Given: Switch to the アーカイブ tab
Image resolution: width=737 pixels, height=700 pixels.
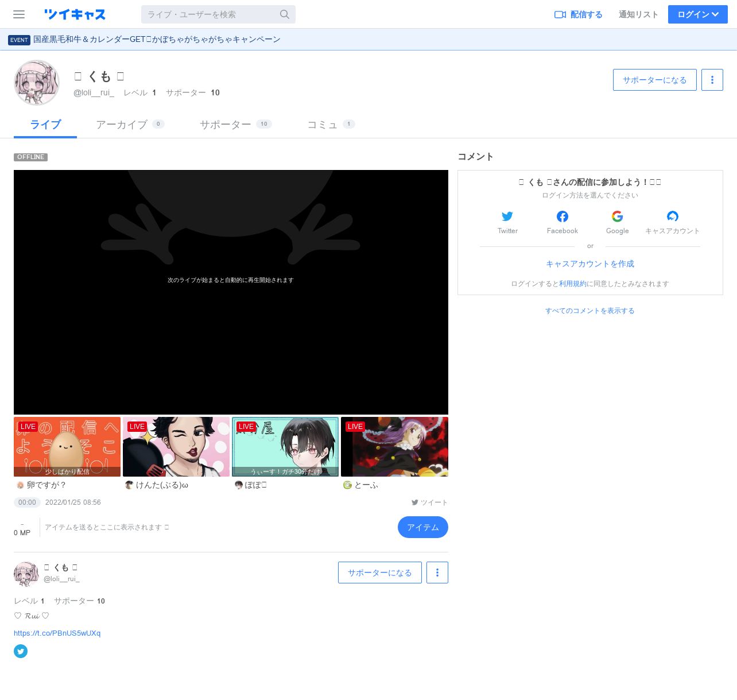Looking at the screenshot, I should (130, 125).
